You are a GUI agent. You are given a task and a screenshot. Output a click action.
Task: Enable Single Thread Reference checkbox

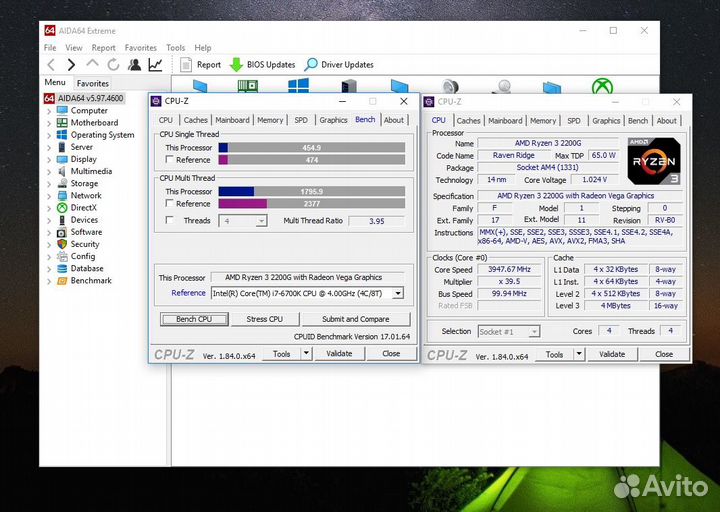pyautogui.click(x=169, y=159)
